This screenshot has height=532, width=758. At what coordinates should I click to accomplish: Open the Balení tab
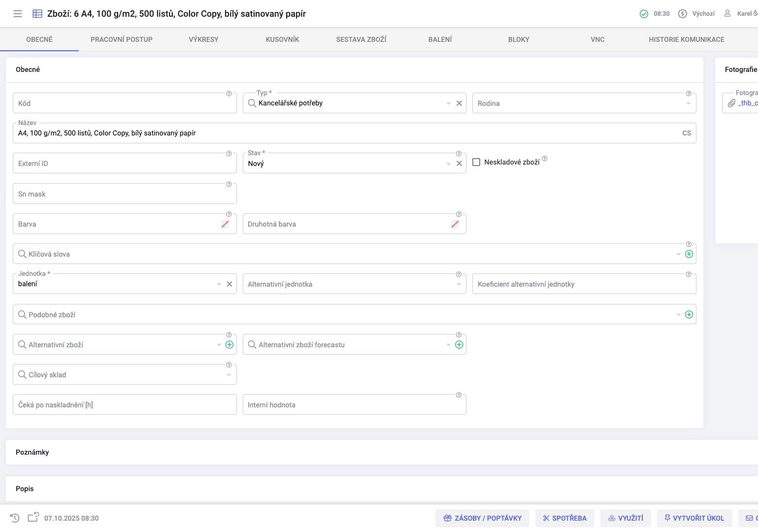pyautogui.click(x=440, y=39)
